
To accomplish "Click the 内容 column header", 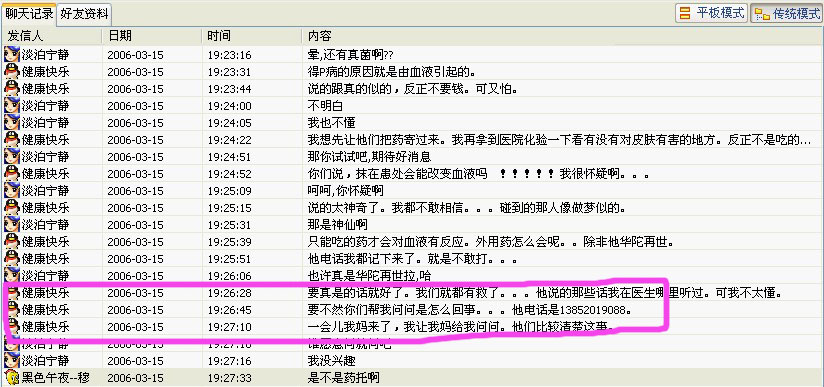I will 562,36.
